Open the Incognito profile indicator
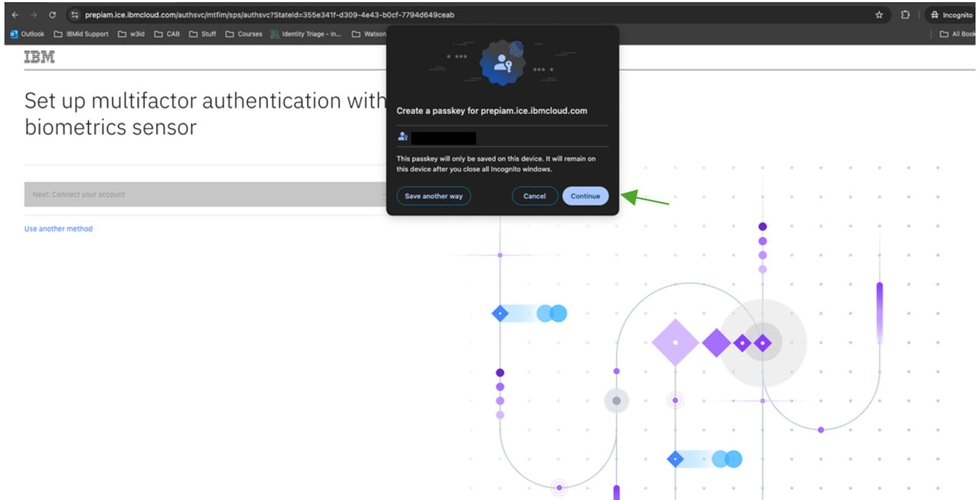Viewport: 980px width, 500px height. click(x=951, y=15)
